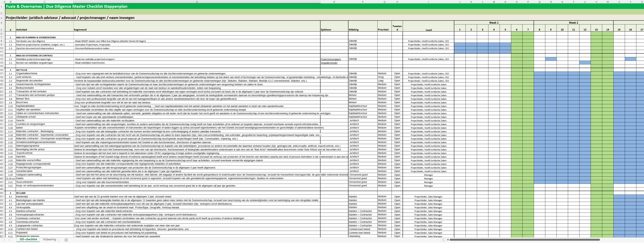Click the 15.30 uur numbering cell
Image resolution: width=644 pixels, height=243 pixels.
(x=11, y=179)
